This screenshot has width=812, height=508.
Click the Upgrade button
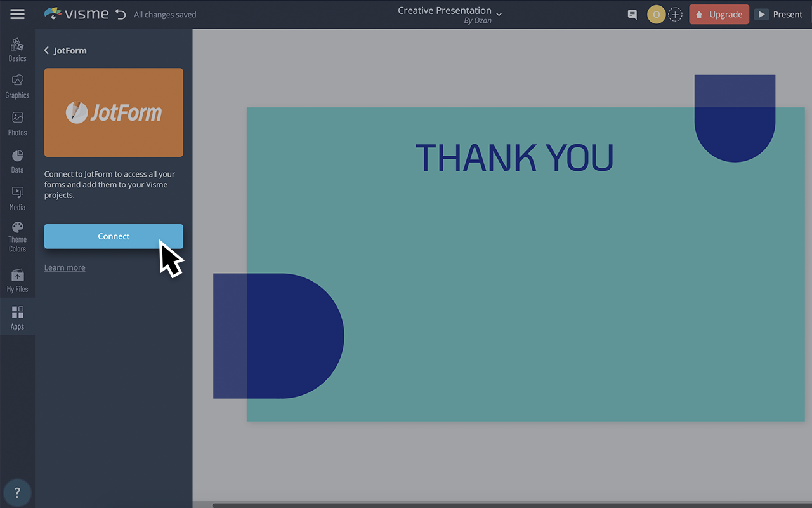[x=719, y=13]
